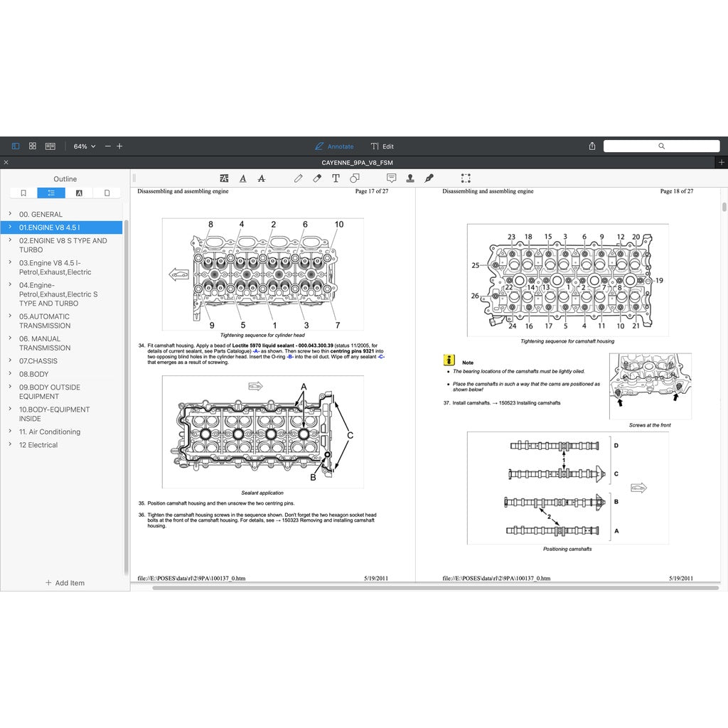Toggle the sidebar panel view
Screen dimensions: 728x728
tap(15, 146)
